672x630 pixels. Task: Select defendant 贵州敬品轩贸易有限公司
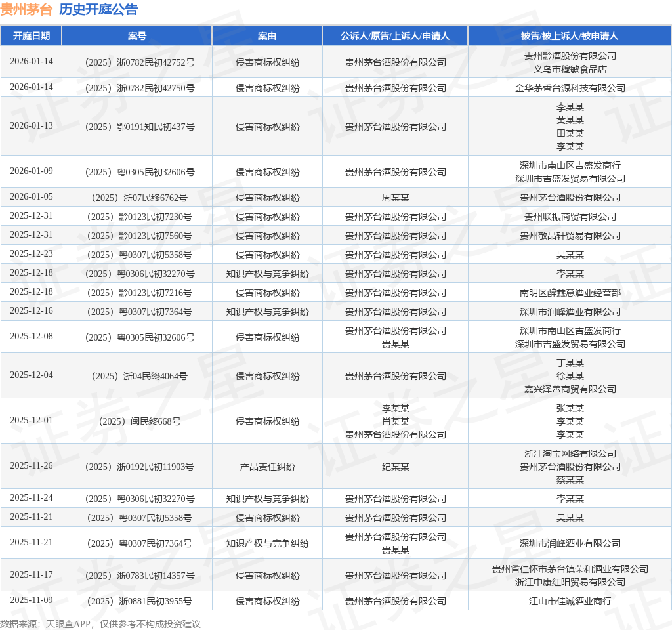(x=570, y=236)
